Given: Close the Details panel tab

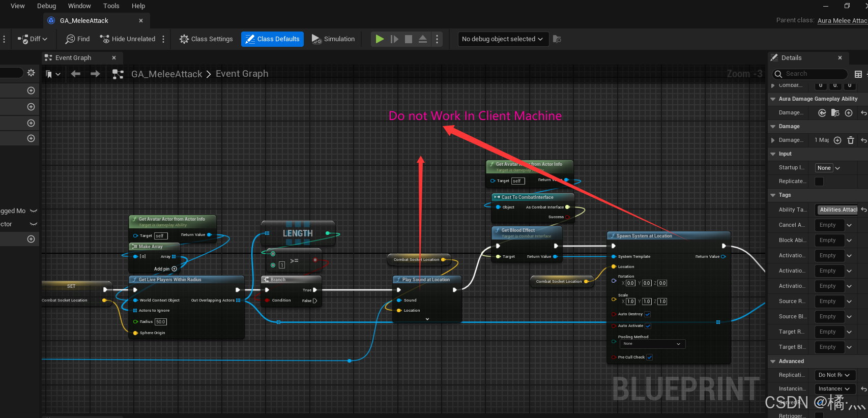Looking at the screenshot, I should (x=840, y=58).
